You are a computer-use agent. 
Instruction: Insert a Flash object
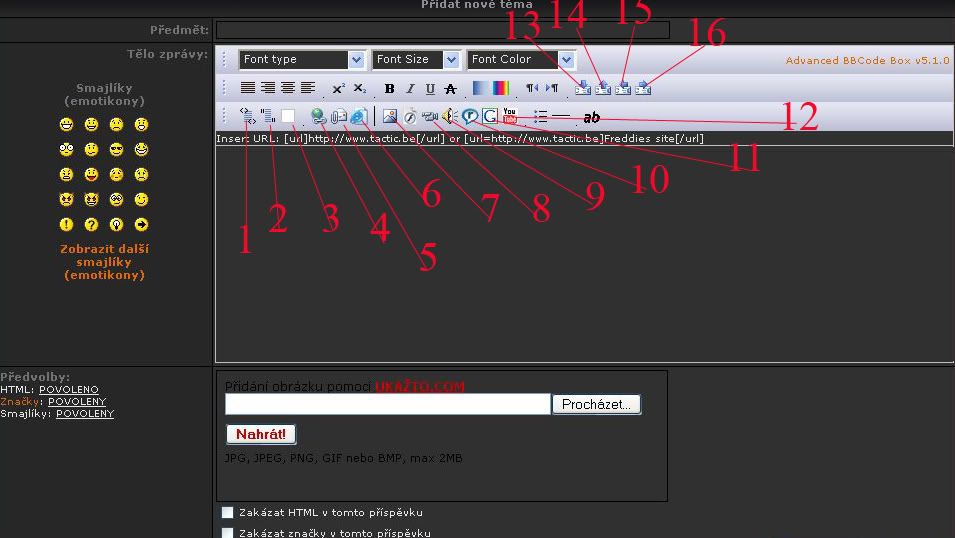coord(410,116)
